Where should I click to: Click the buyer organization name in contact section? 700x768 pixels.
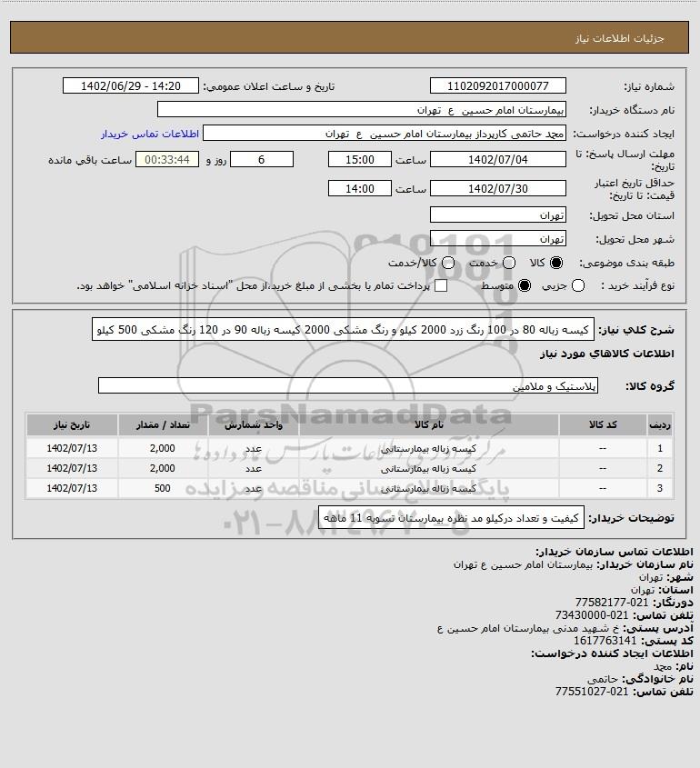pyautogui.click(x=523, y=564)
